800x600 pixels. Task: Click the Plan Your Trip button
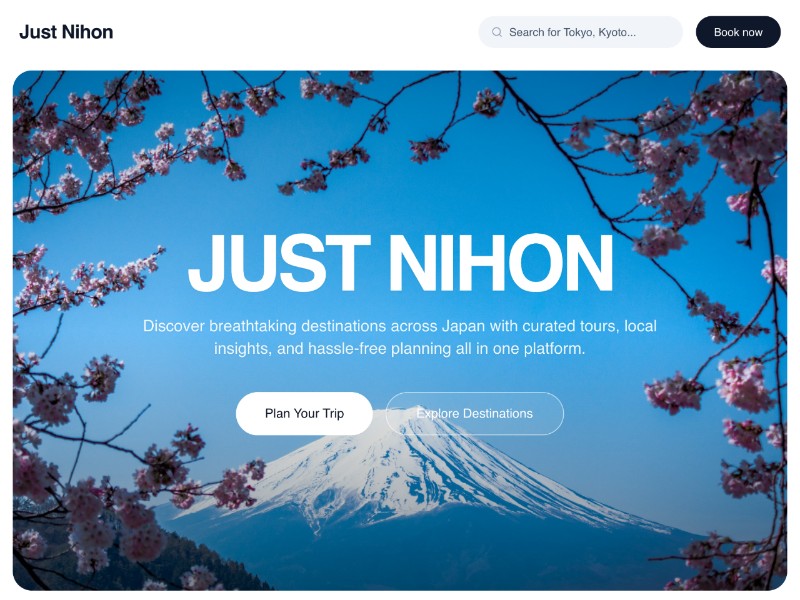(x=304, y=413)
